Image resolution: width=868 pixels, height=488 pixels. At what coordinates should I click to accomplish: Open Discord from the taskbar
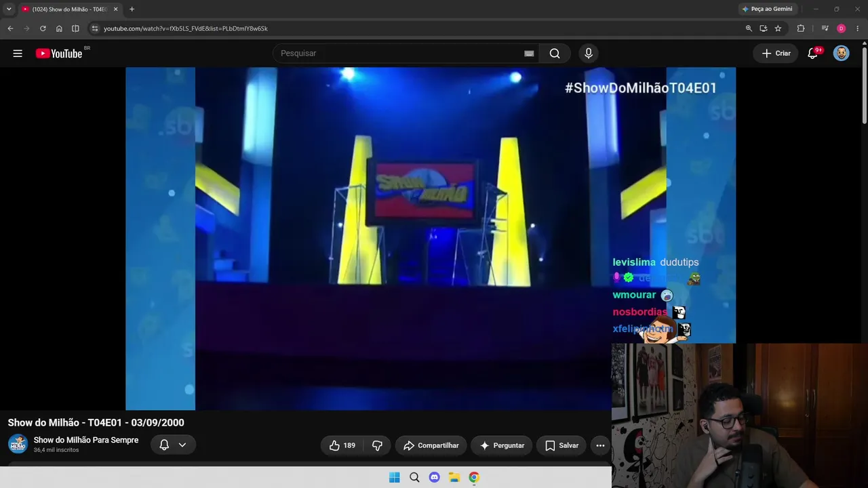434,477
